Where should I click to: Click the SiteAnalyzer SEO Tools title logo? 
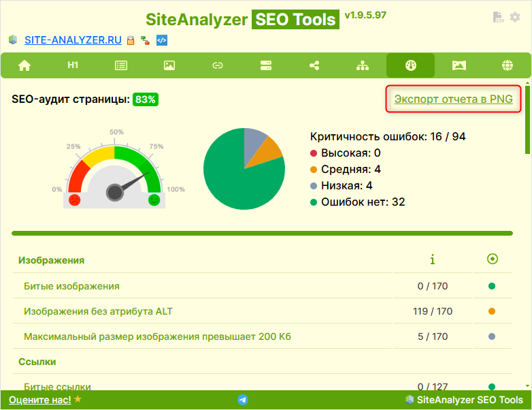click(242, 19)
